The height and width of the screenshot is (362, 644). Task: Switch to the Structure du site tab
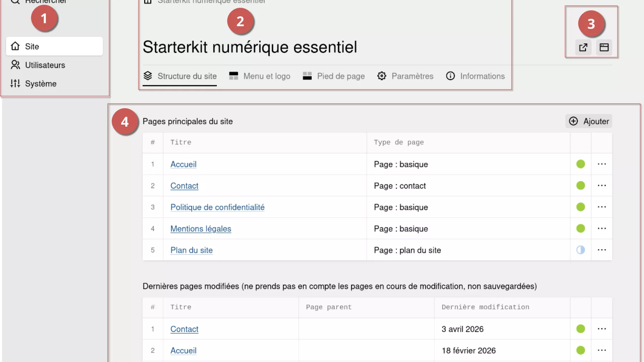click(180, 76)
